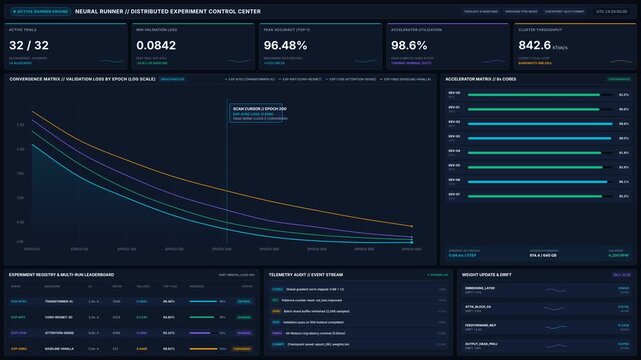Select the DEV-05 device label
This screenshot has height=360, width=641.
pos(454,165)
